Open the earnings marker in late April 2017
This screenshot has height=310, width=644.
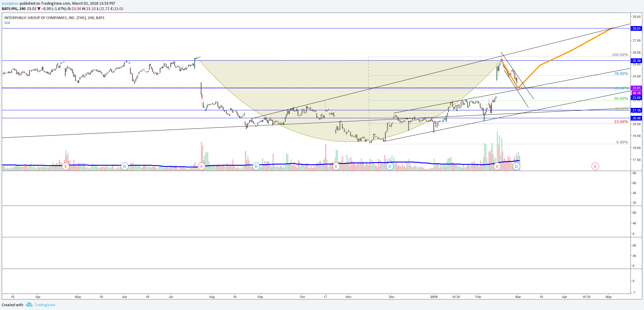pyautogui.click(x=66, y=167)
